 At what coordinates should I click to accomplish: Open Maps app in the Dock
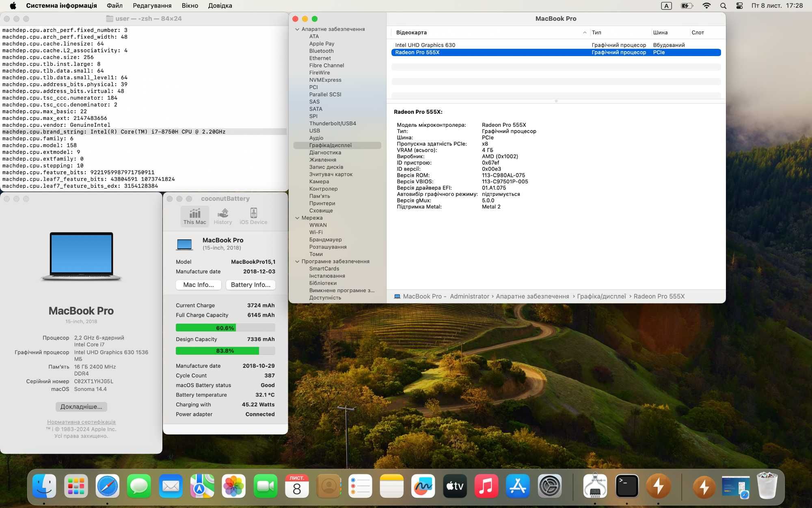202,486
